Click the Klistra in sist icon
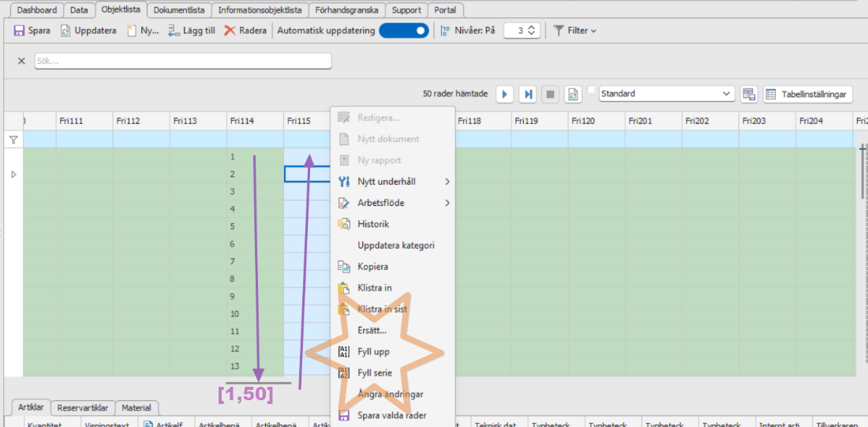This screenshot has width=868, height=427. coord(344,309)
